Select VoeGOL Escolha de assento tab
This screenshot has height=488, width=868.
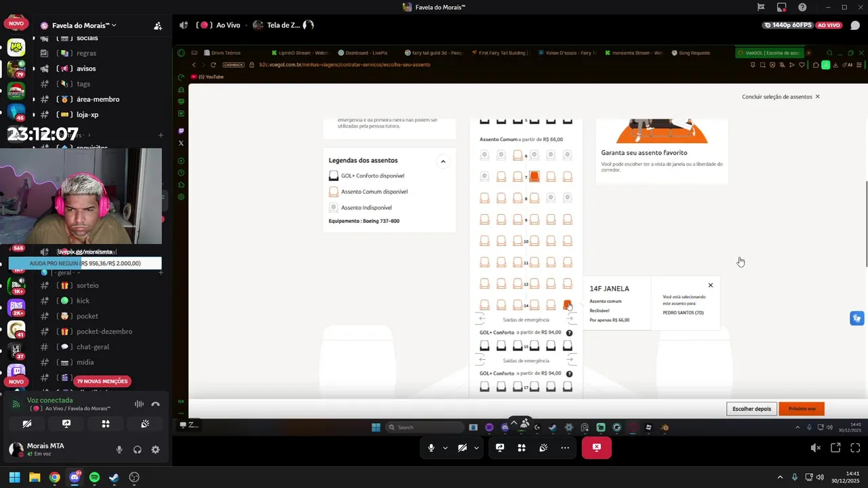click(769, 53)
